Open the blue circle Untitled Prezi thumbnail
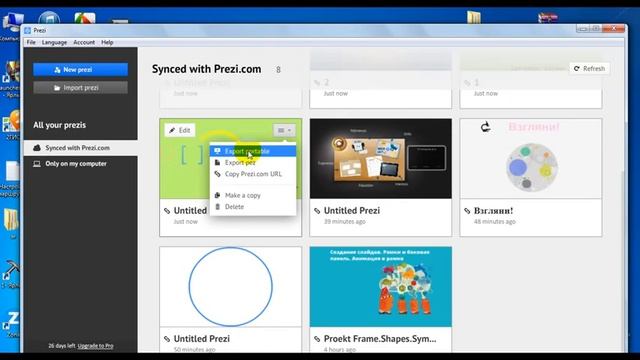 click(231, 287)
